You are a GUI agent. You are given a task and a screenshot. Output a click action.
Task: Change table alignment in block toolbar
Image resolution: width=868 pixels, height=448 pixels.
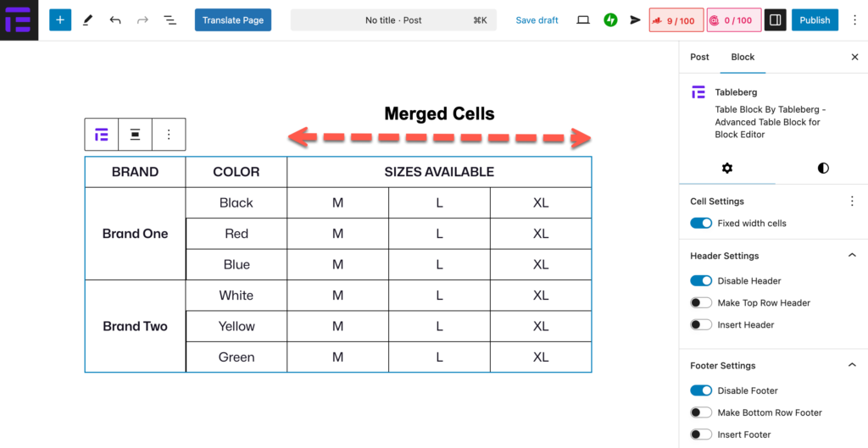[x=135, y=135]
